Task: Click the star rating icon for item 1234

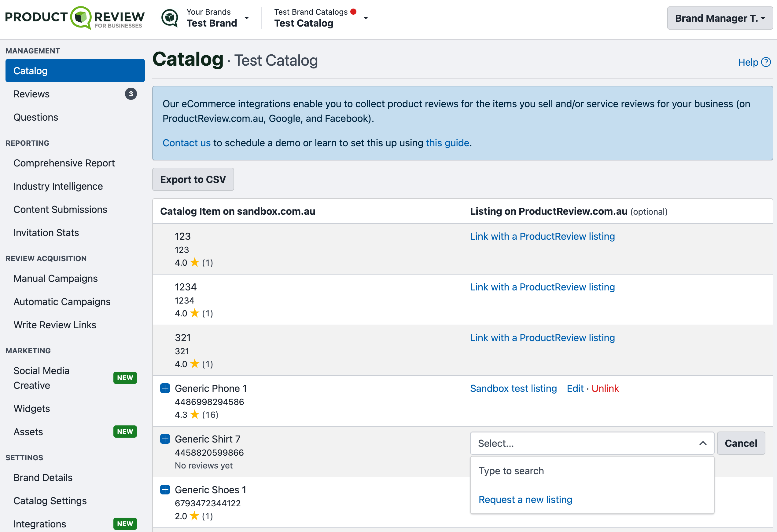Action: pos(195,313)
